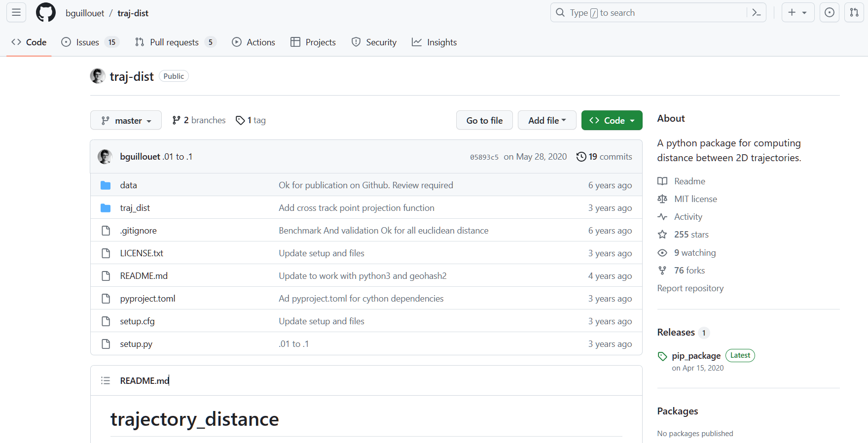Open pull requests icon in header

tap(854, 13)
